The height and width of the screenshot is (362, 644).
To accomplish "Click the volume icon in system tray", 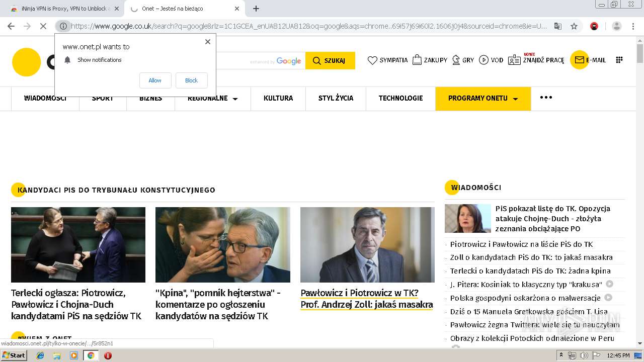I will pos(584,355).
